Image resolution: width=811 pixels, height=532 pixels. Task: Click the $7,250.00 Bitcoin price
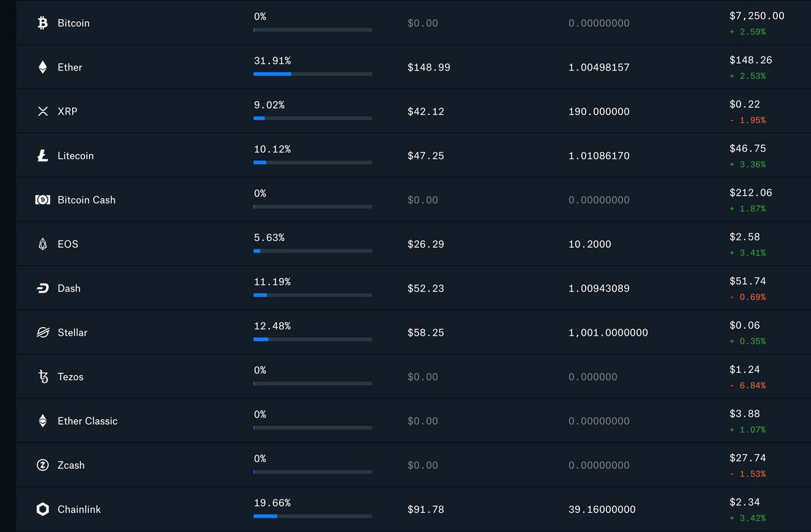click(x=757, y=16)
